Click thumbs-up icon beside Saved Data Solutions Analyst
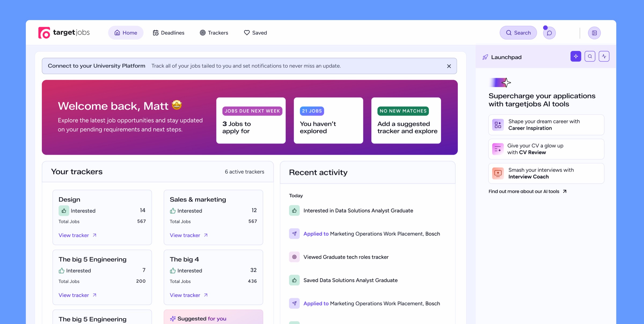 294,280
